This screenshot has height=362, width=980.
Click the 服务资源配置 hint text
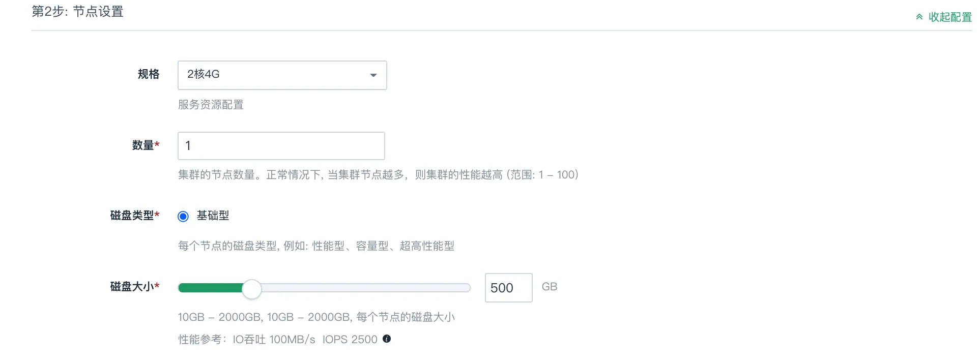click(211, 105)
